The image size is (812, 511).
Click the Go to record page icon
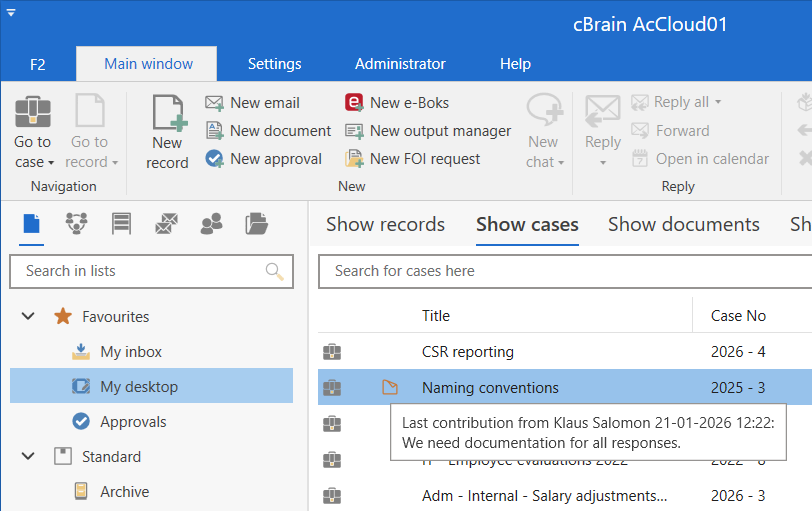[90, 110]
